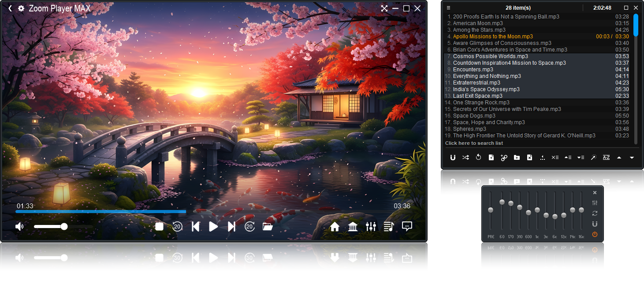
Task: Open the equalizer from the player control bar
Action: pyautogui.click(x=371, y=227)
